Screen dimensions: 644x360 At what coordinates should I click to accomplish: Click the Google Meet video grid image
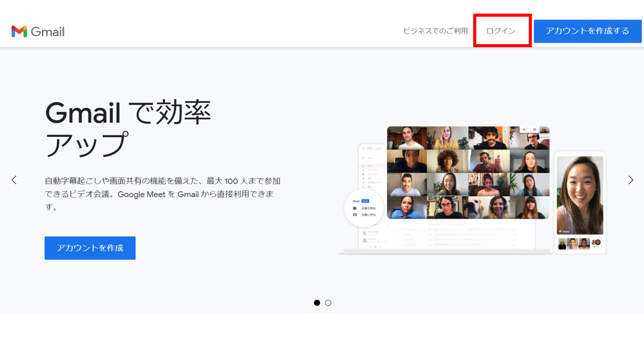pos(468,172)
